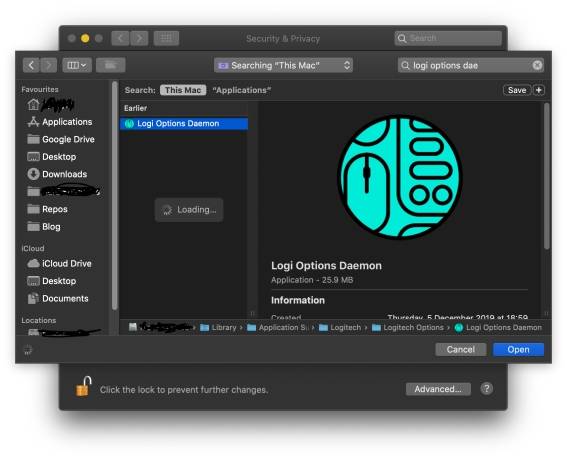This screenshot has width=567, height=460.
Task: Click the Cancel button
Action: tap(461, 350)
